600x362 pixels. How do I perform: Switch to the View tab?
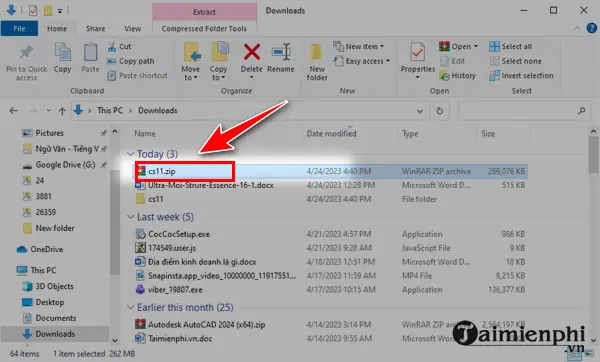pos(132,29)
